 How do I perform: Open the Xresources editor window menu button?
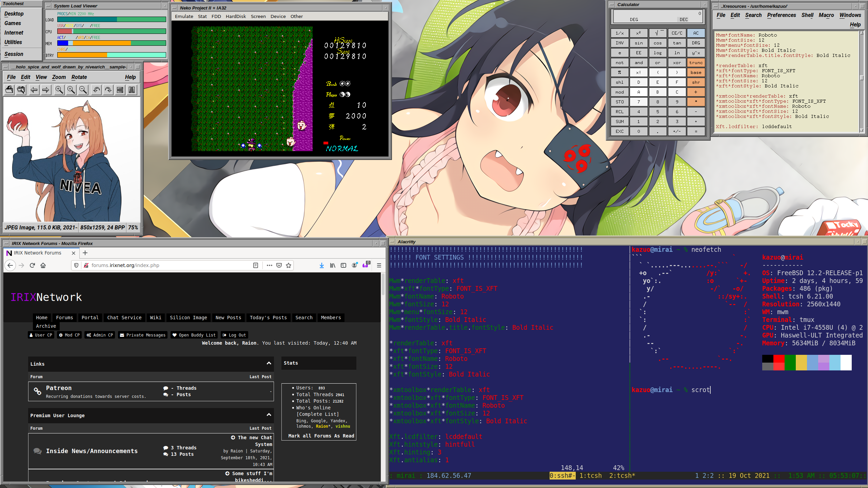pyautogui.click(x=715, y=6)
